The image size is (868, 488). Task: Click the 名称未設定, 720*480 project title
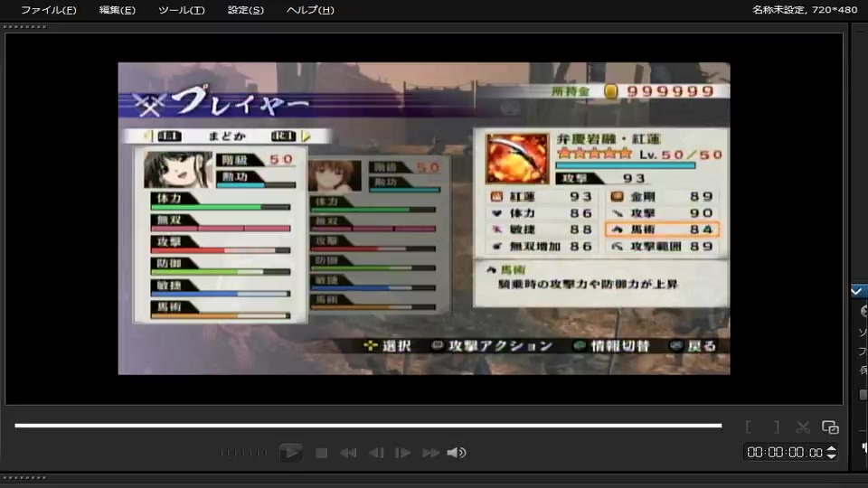805,9
